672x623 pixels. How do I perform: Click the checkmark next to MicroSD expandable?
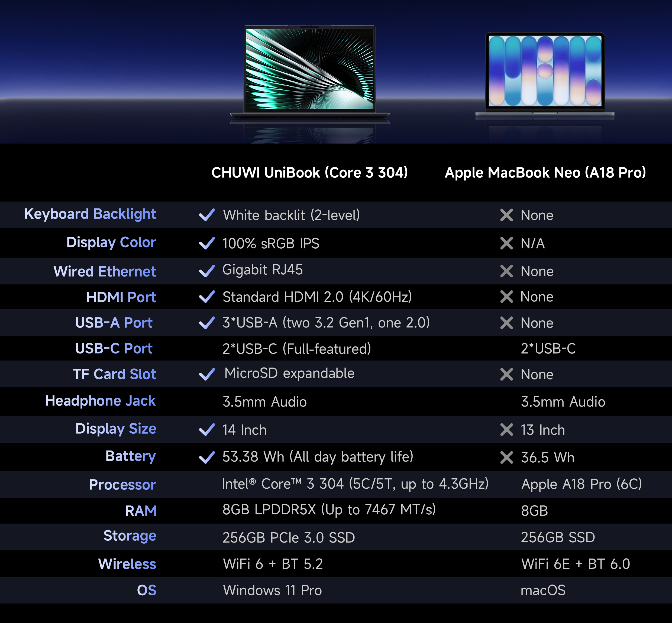click(207, 374)
